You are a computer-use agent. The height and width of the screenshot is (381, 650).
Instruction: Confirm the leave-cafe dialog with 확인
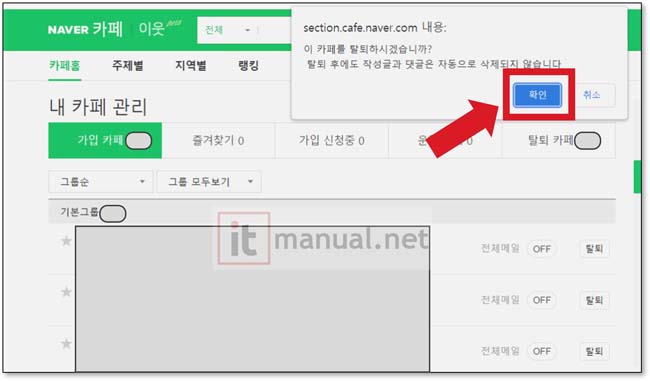click(x=537, y=95)
